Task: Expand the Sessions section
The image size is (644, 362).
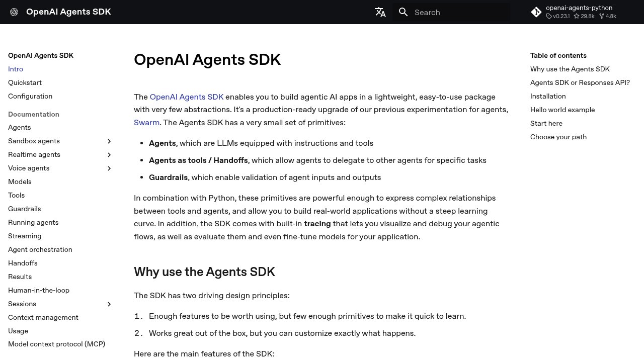Action: [109, 304]
